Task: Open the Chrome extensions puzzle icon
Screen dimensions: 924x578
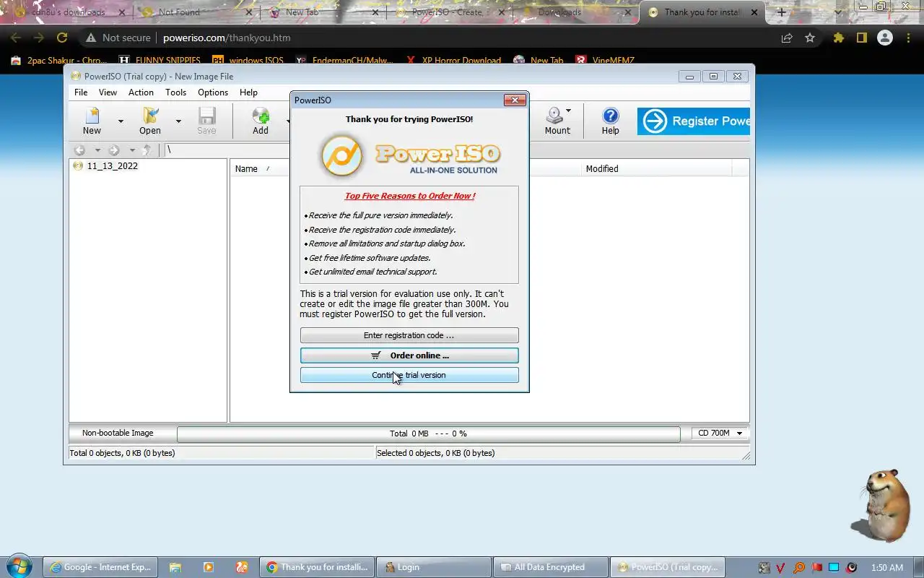Action: point(838,38)
